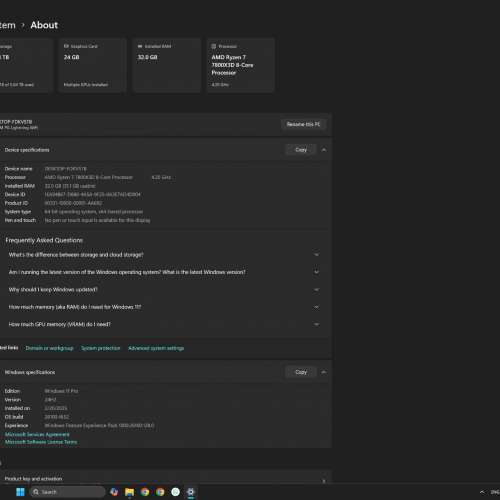
Task: Click the Version value
Action: 50,400
